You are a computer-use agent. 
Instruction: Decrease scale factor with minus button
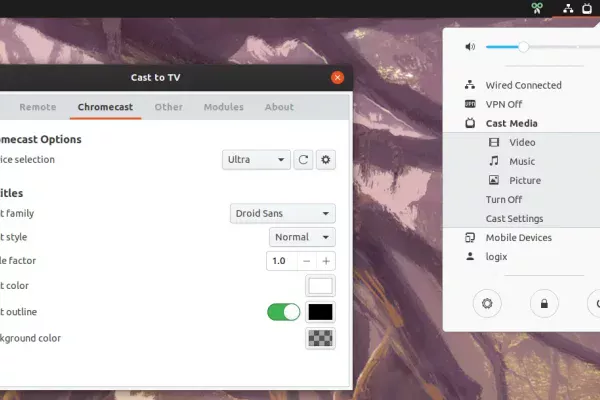(307, 261)
